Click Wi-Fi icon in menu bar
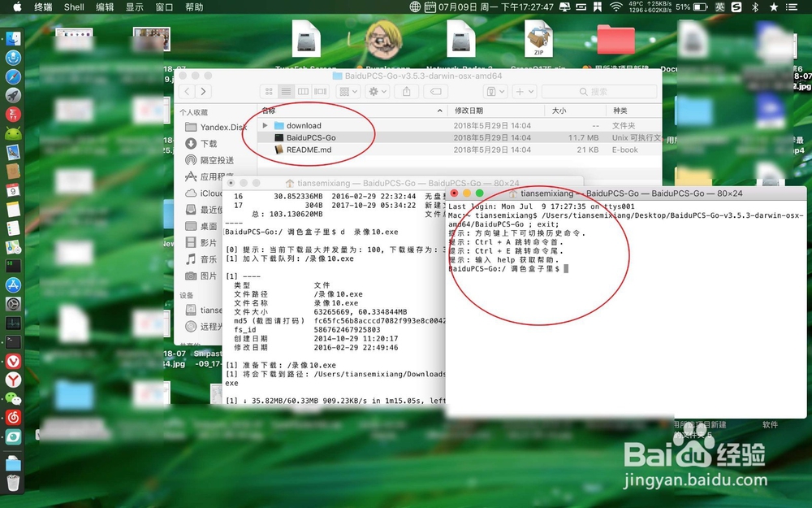The image size is (812, 508). click(x=615, y=7)
